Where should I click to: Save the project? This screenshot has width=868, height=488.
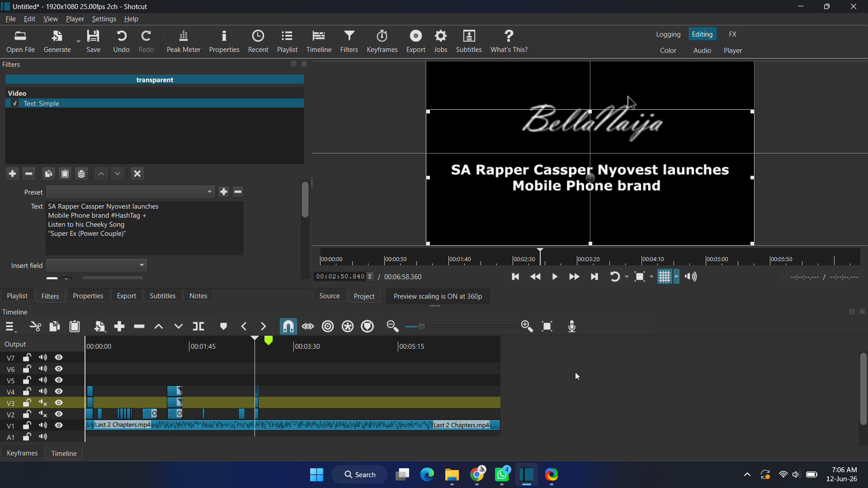[93, 42]
